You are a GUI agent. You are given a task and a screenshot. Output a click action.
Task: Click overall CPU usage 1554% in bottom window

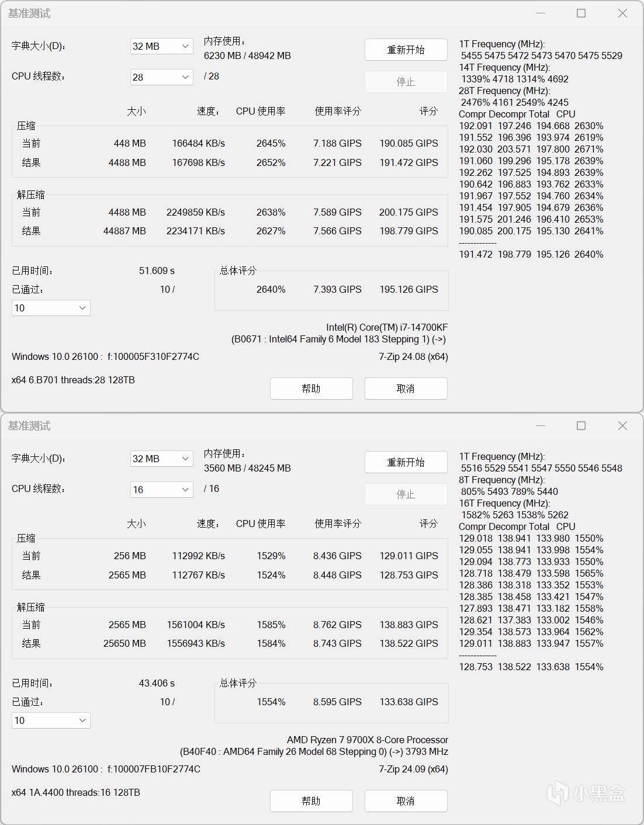pos(271,702)
